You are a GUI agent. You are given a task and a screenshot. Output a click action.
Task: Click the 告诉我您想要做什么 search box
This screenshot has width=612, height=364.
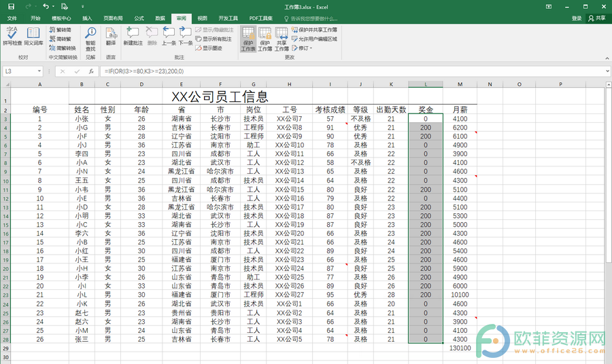311,18
